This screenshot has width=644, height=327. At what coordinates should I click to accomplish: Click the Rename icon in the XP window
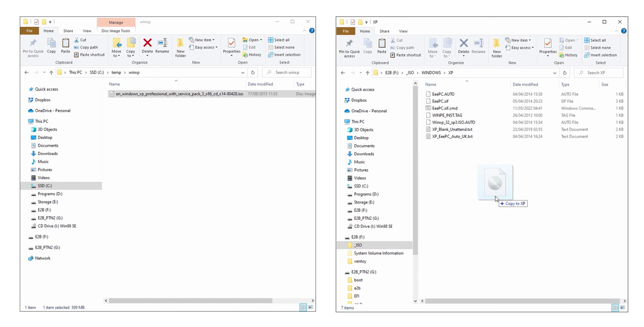(x=479, y=45)
